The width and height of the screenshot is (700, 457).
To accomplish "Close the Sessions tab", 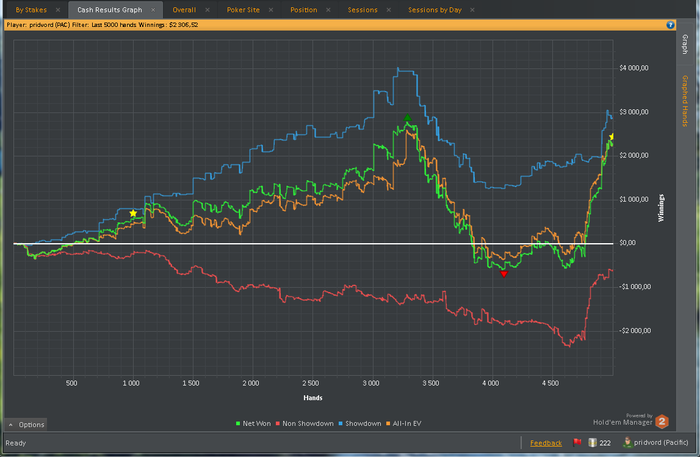I will (x=388, y=10).
